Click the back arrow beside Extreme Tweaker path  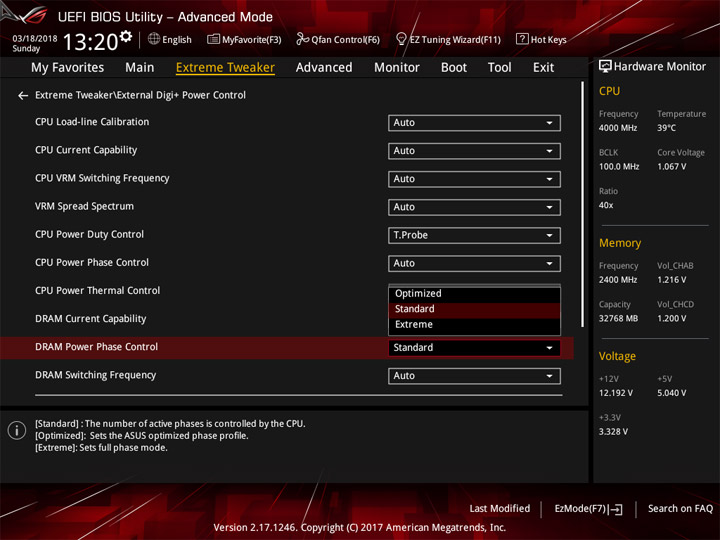[x=23, y=96]
